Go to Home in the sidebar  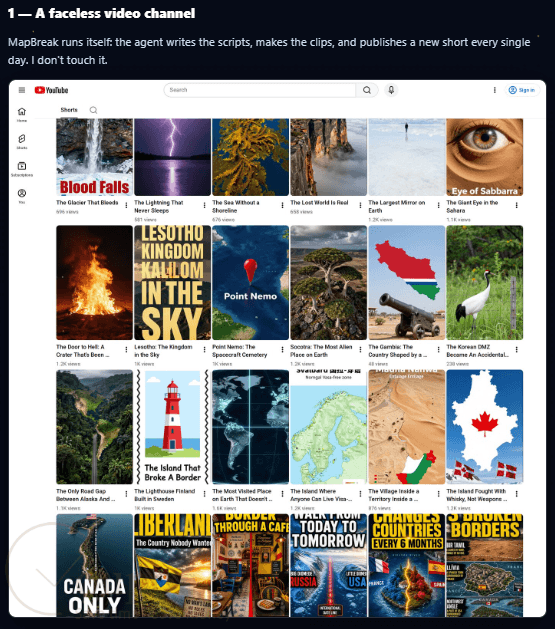click(22, 115)
